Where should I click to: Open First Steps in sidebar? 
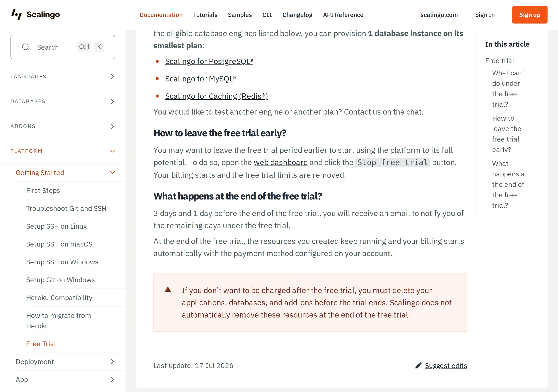pyautogui.click(x=43, y=190)
